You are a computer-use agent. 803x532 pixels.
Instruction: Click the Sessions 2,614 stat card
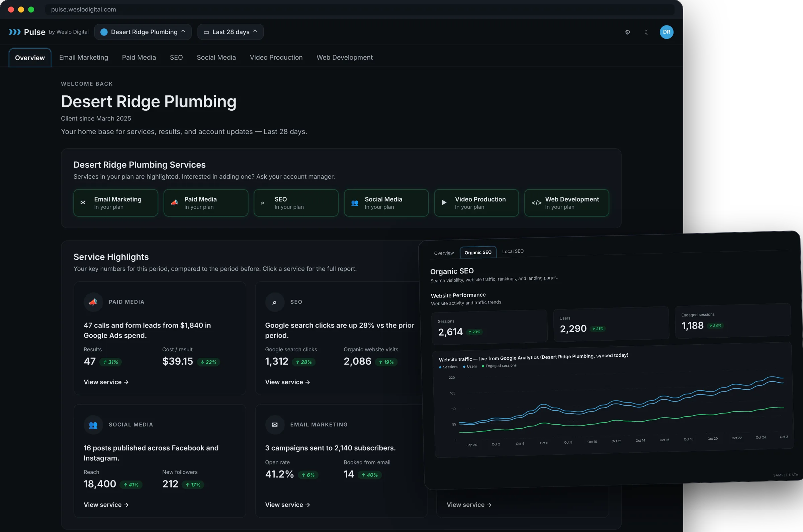click(489, 327)
